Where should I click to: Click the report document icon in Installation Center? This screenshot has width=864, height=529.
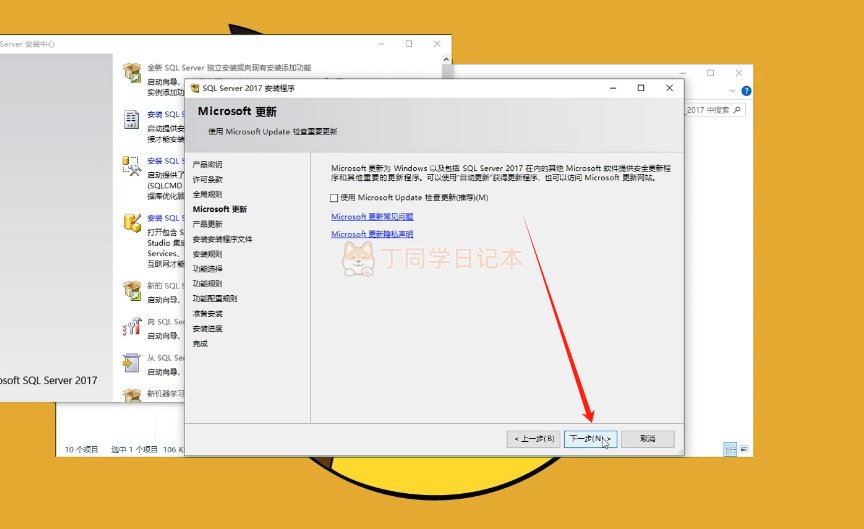132,119
